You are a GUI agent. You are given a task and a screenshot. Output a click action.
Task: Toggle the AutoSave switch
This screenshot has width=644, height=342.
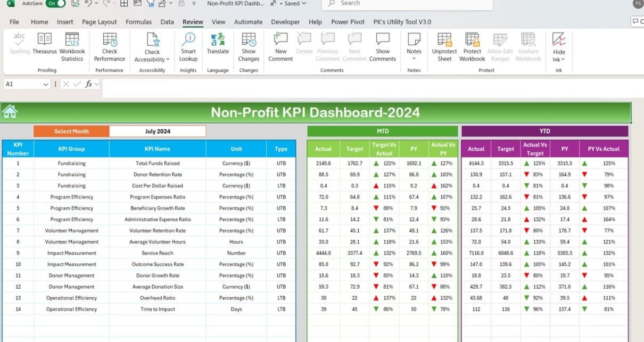point(55,3)
